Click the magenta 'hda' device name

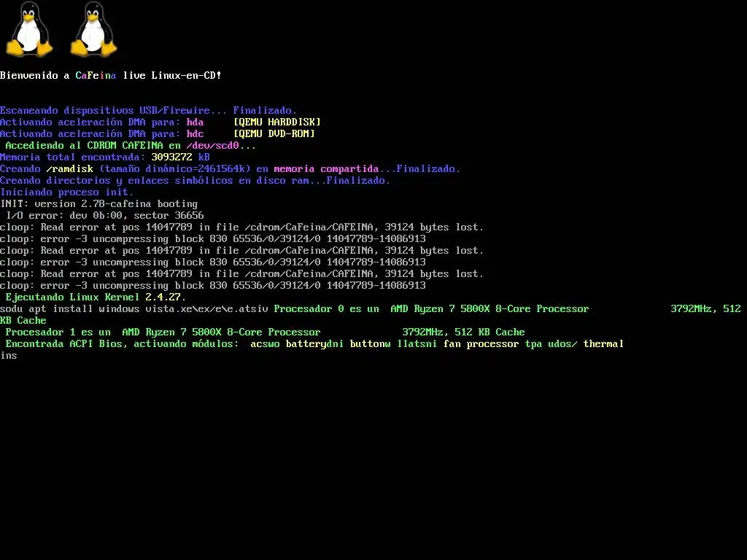195,122
